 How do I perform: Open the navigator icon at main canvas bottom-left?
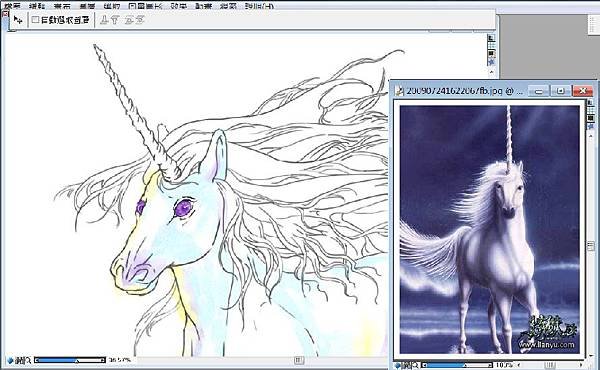10,360
